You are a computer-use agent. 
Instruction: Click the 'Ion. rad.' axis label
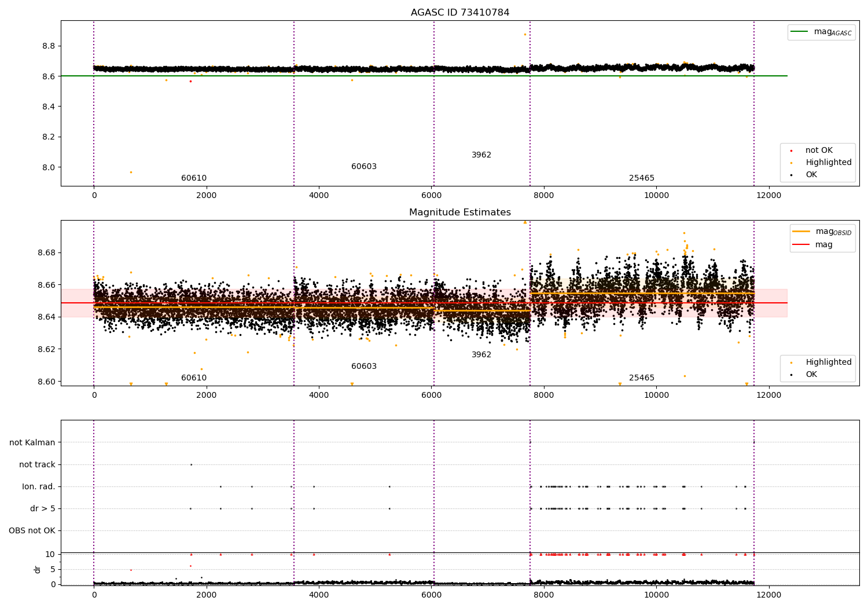pyautogui.click(x=39, y=486)
